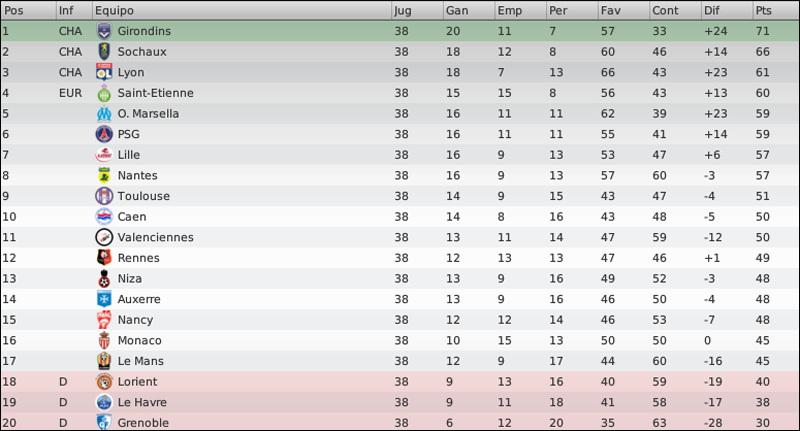Screen dimensions: 800x431
Task: Click the Girondins club crest icon
Action: (x=104, y=31)
